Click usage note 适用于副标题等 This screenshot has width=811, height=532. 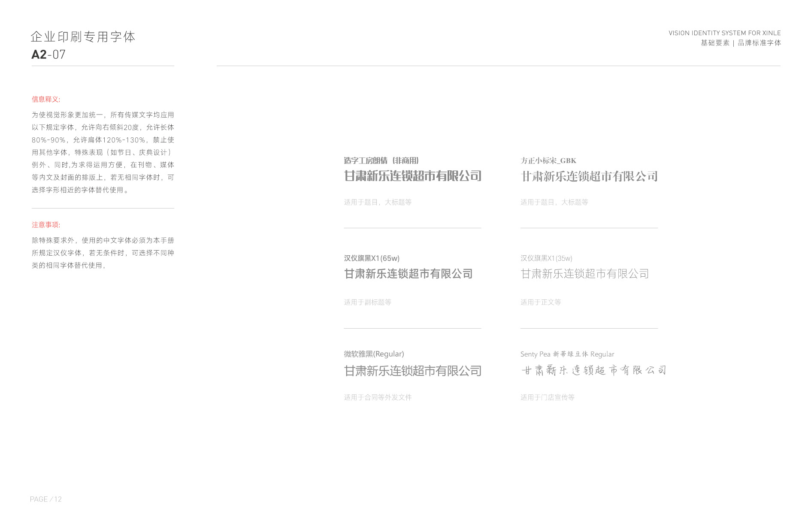[367, 302]
